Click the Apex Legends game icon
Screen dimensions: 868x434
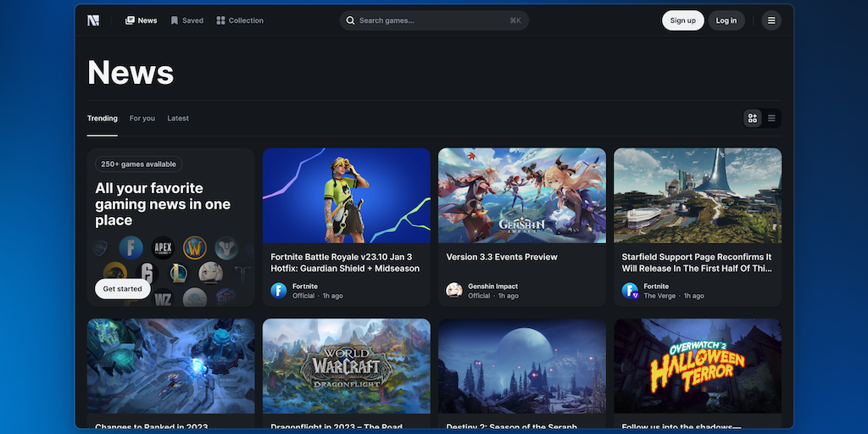(x=162, y=248)
